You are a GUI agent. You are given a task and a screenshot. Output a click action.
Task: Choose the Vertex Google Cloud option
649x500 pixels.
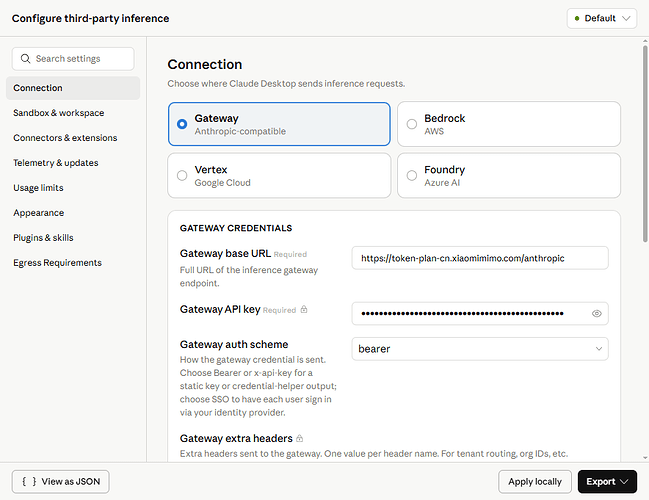(279, 175)
